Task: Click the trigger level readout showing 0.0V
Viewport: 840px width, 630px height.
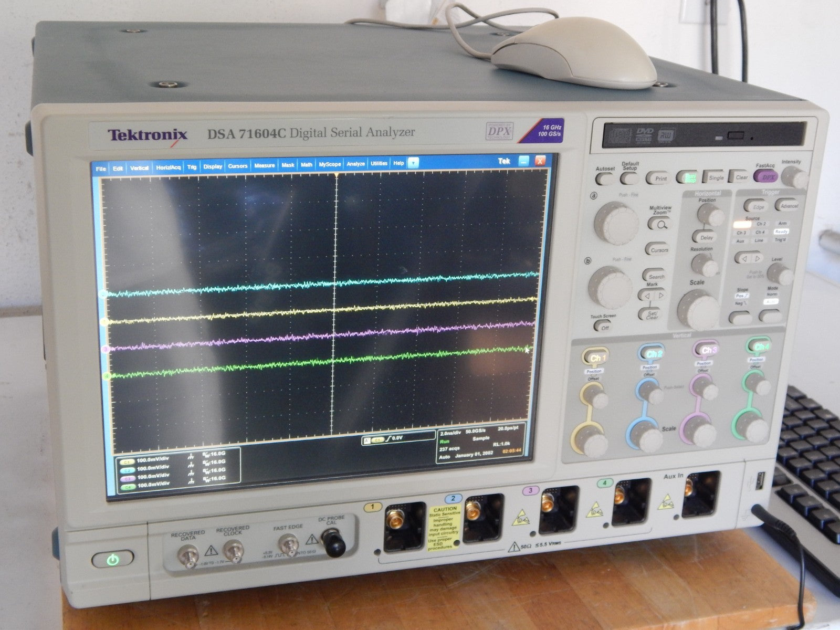Action: click(x=396, y=438)
